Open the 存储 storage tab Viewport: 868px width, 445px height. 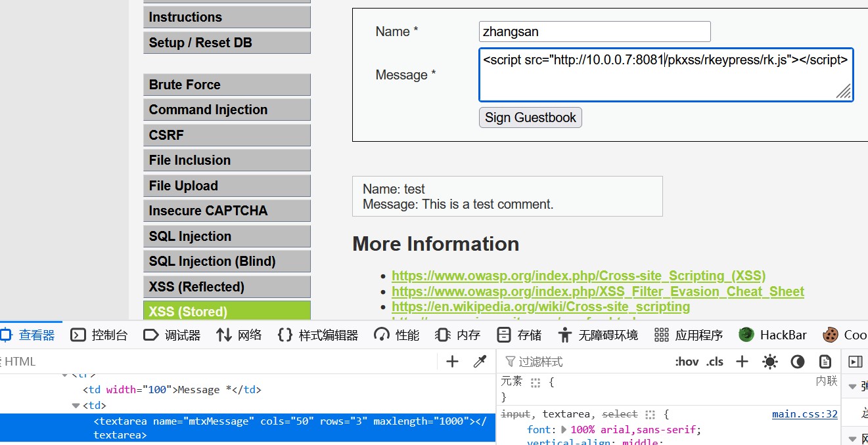519,335
